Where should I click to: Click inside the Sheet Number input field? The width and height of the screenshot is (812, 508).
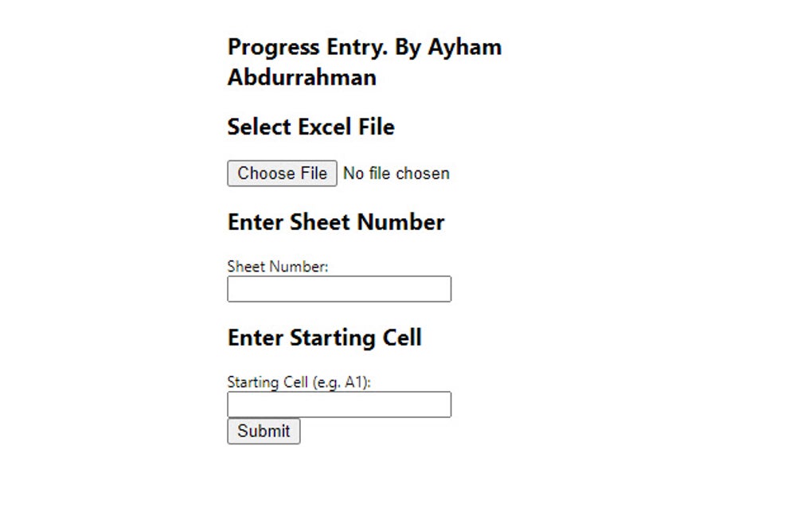(338, 288)
